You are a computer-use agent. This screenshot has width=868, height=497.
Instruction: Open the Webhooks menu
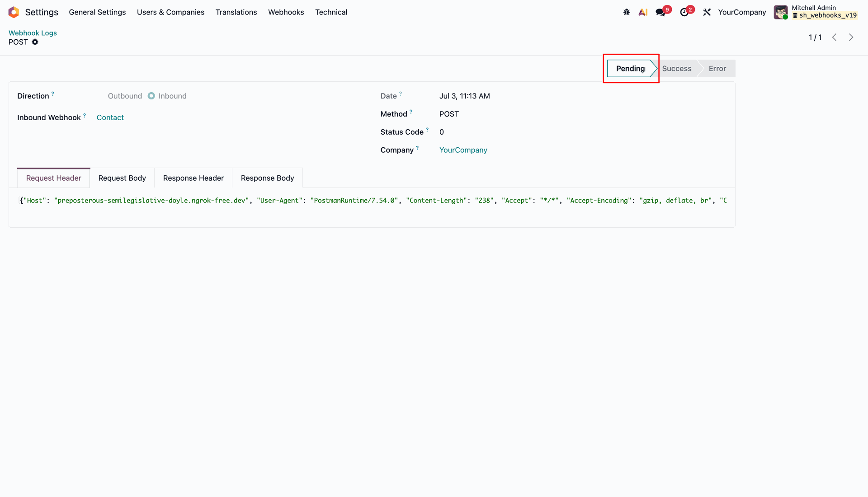[286, 12]
